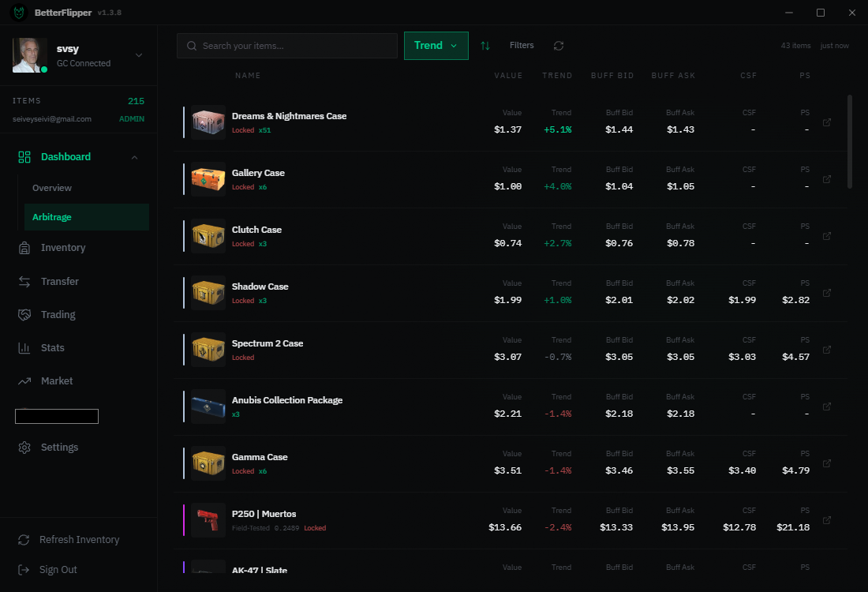The width and height of the screenshot is (868, 592).
Task: Click the refresh icon beside Filters
Action: pyautogui.click(x=558, y=46)
